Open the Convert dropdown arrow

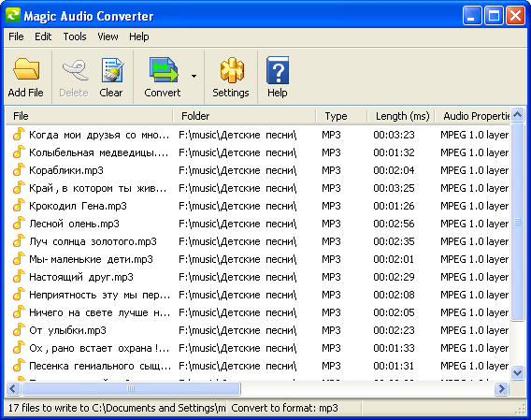pyautogui.click(x=194, y=76)
